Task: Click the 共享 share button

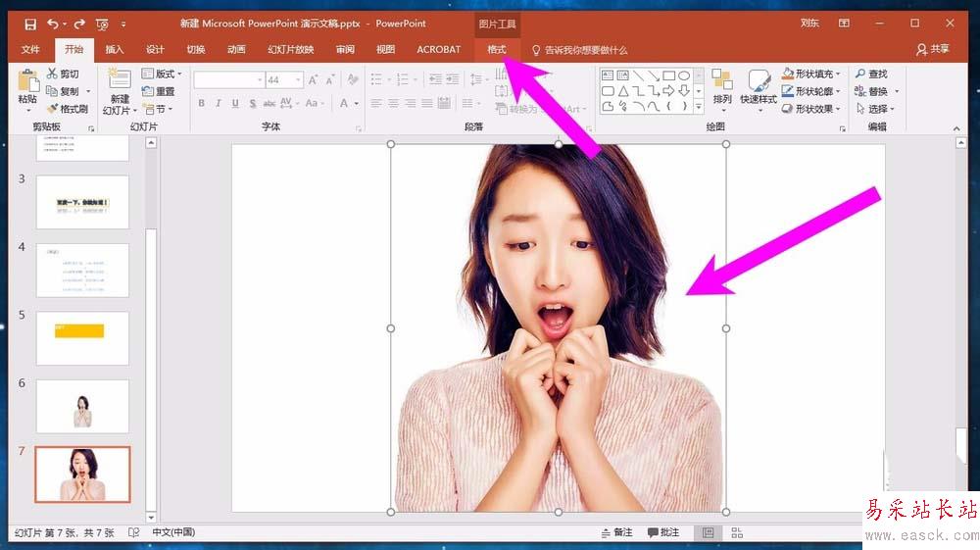Action: (x=933, y=49)
